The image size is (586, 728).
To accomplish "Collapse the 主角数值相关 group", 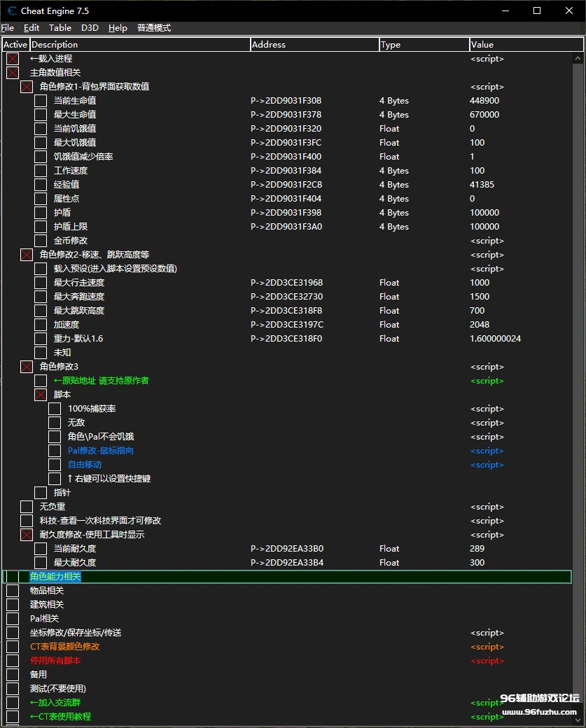I will [x=13, y=73].
